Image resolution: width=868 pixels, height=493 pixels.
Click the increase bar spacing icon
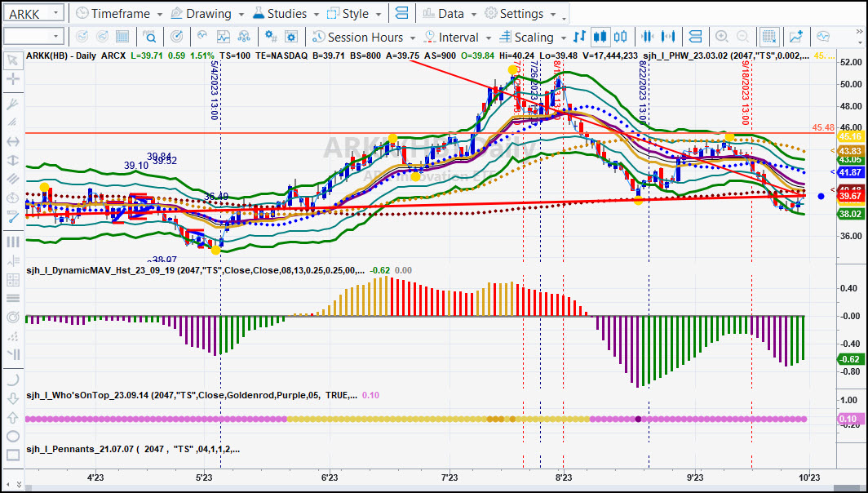tap(668, 37)
